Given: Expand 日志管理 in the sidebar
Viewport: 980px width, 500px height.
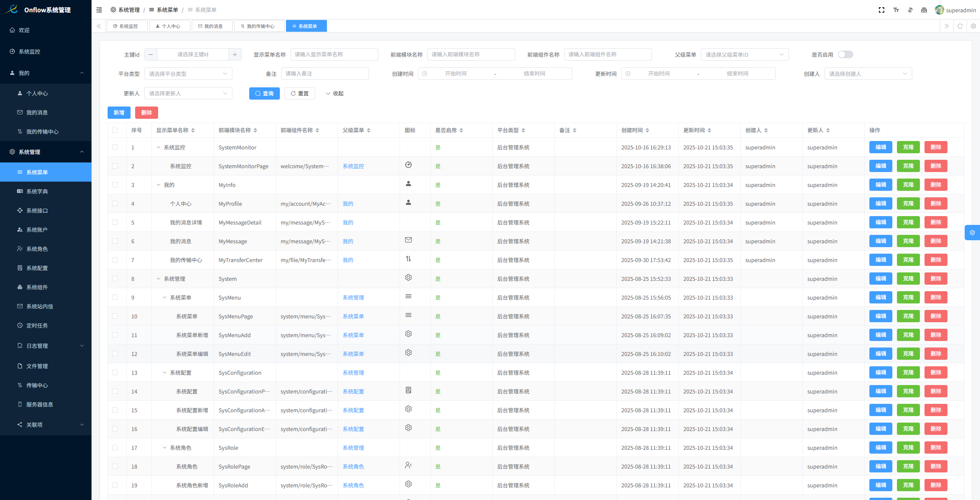Looking at the screenshot, I should tap(46, 346).
